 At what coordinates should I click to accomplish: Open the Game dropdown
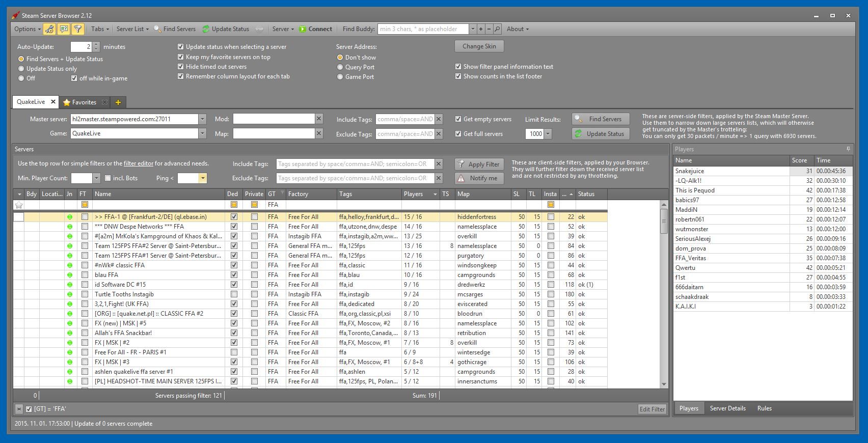point(202,133)
